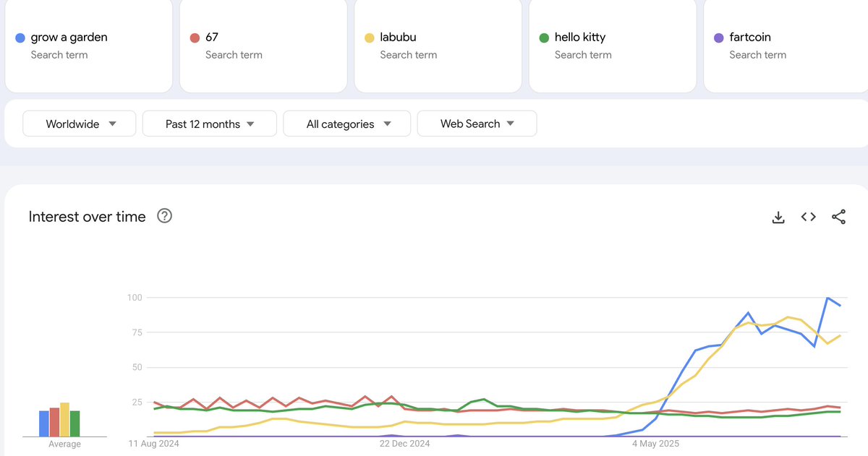This screenshot has height=456, width=868.
Task: Click the Average label under bars
Action: 64,444
